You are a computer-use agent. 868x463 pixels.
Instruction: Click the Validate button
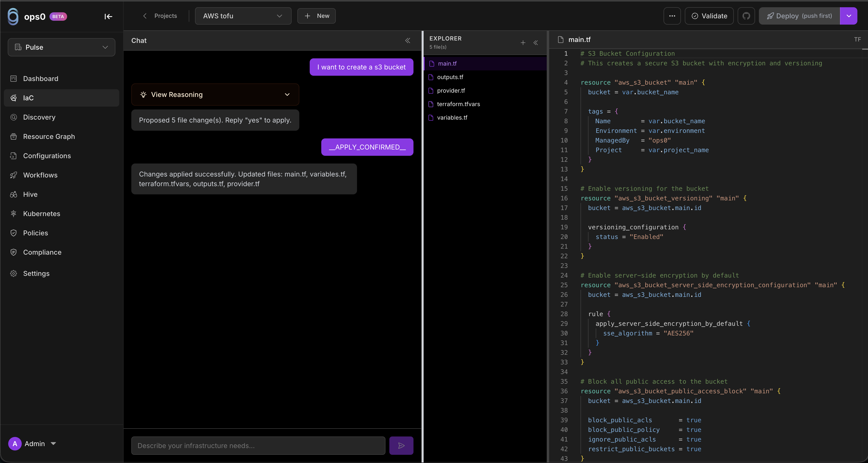[709, 16]
